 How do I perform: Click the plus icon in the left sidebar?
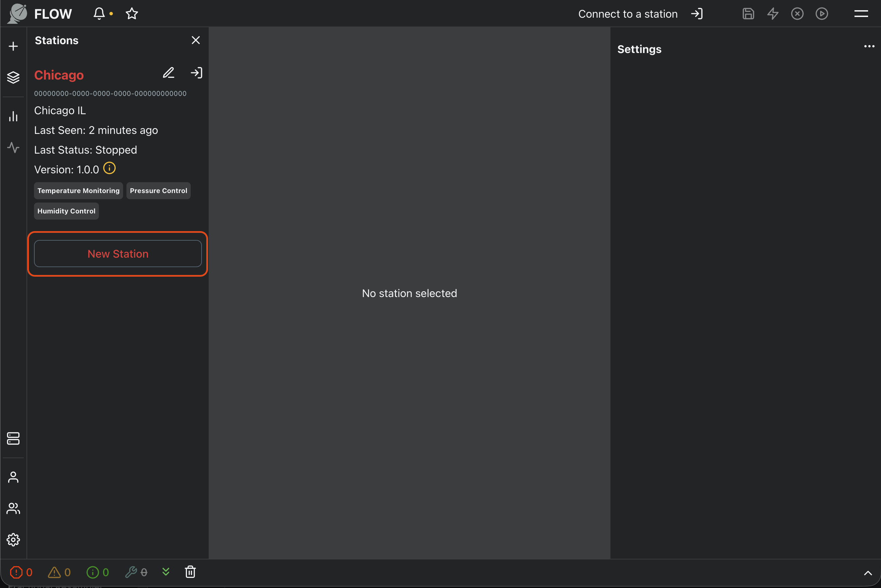pyautogui.click(x=14, y=46)
